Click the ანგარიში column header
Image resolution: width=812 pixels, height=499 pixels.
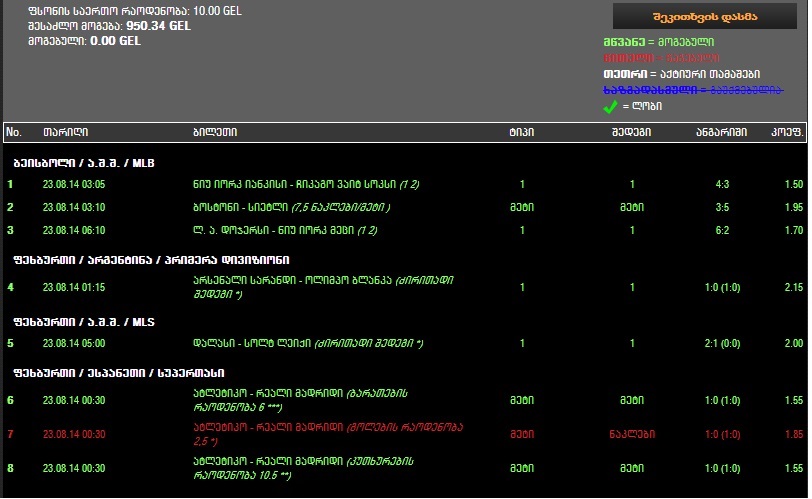click(x=721, y=133)
